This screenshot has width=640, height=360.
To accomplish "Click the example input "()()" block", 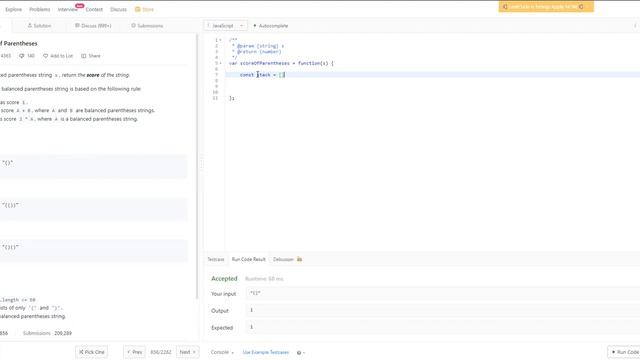I will [93, 251].
